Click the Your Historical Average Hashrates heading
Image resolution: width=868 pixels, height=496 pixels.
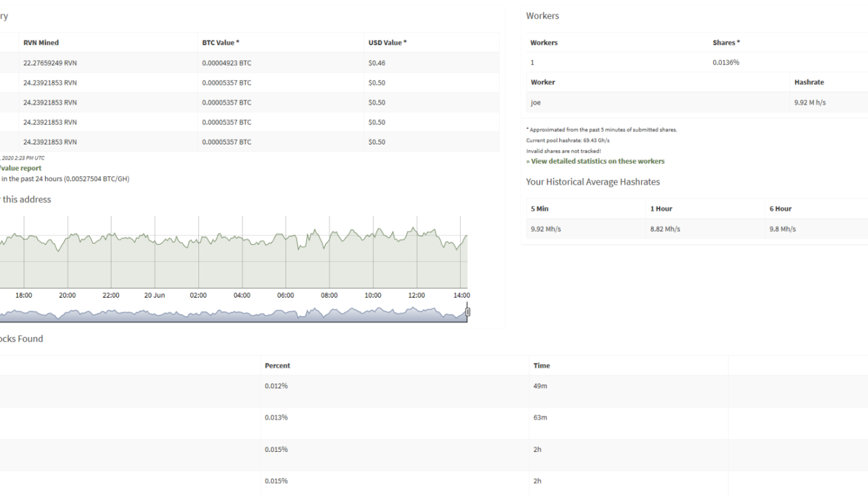coord(593,182)
